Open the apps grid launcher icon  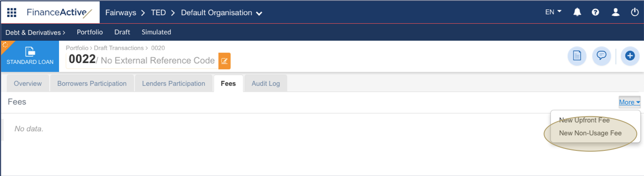coord(12,12)
